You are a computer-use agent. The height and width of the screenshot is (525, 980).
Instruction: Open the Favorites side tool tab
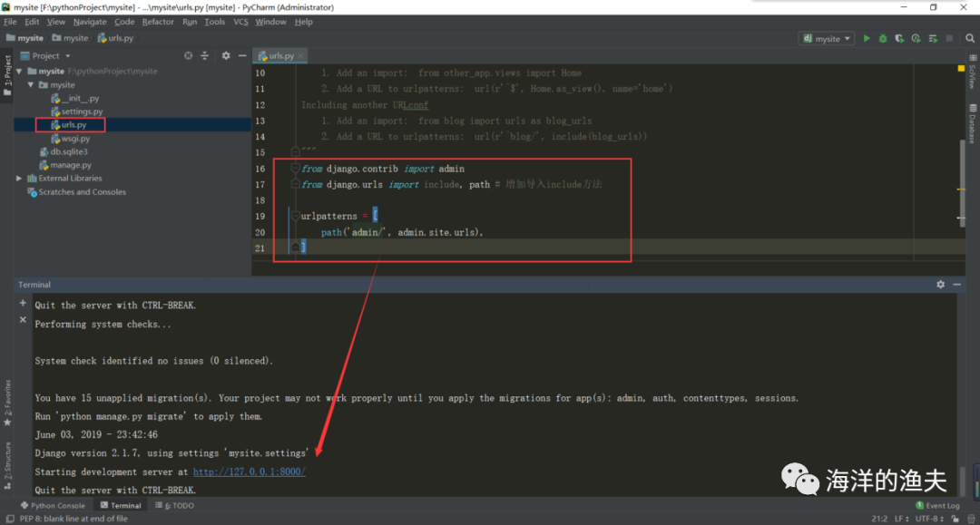pos(7,403)
